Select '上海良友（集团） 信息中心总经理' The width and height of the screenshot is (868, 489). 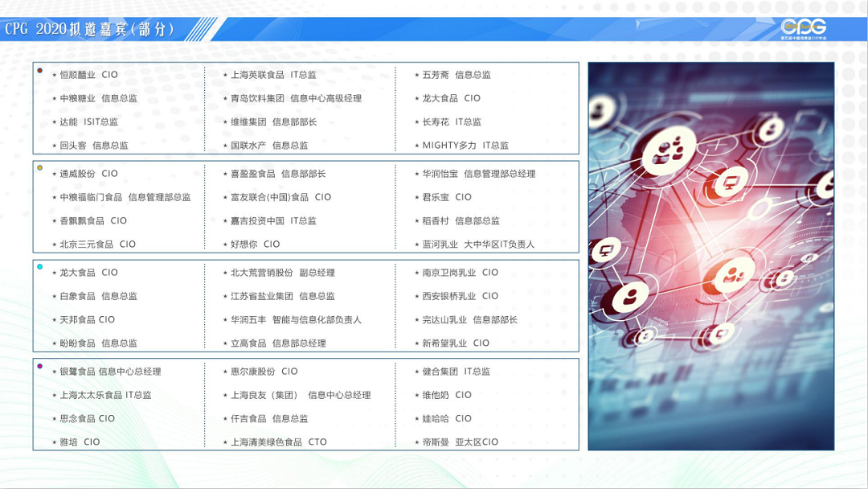(301, 396)
